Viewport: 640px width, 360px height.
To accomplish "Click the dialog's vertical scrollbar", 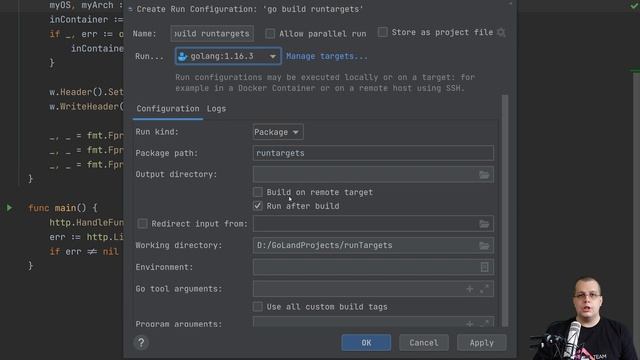I will point(505,210).
